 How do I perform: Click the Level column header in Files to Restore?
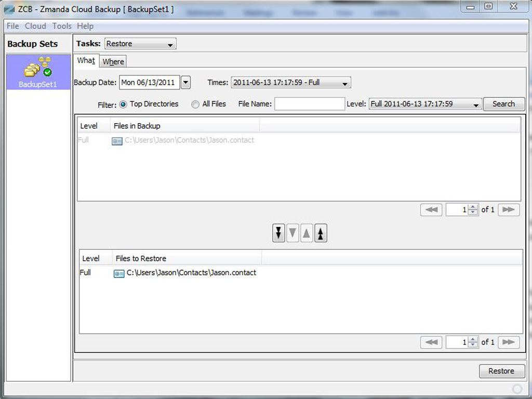(96, 259)
